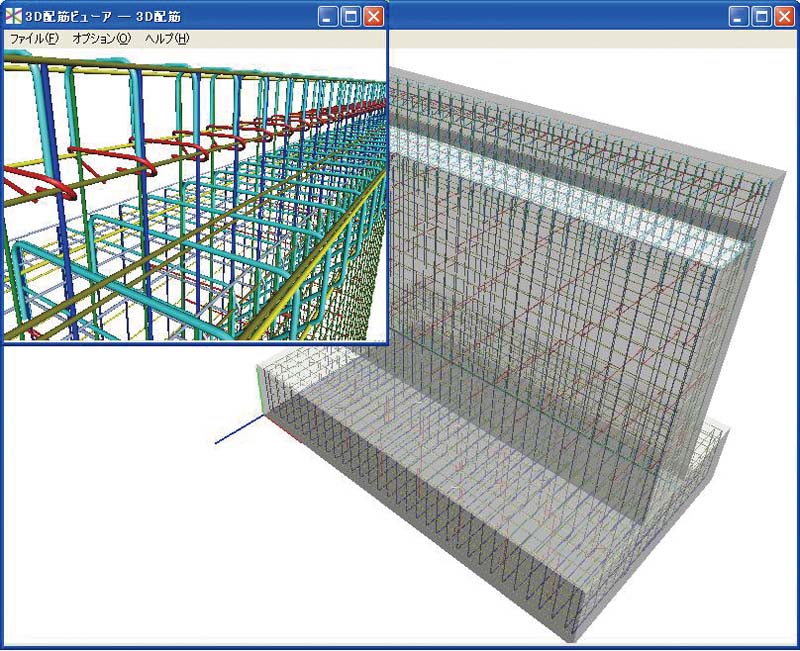Maximize the background window

[x=761, y=16]
